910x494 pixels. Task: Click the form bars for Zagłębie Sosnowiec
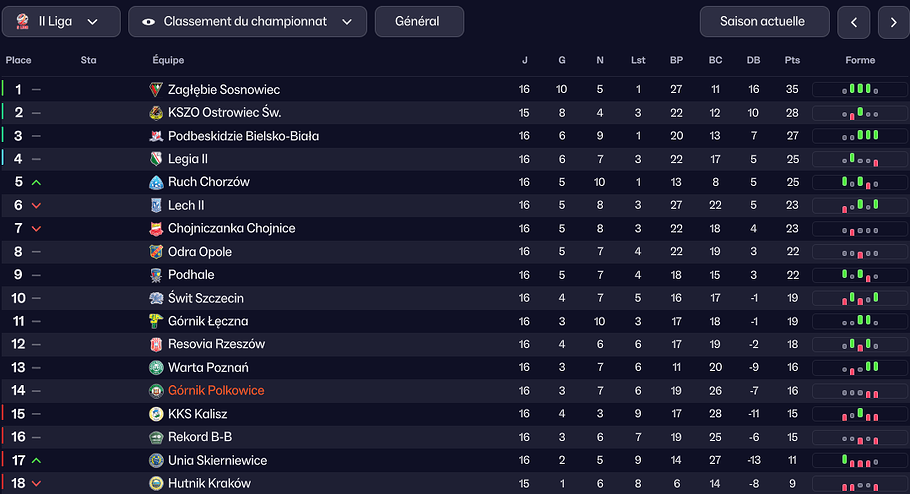tap(860, 90)
